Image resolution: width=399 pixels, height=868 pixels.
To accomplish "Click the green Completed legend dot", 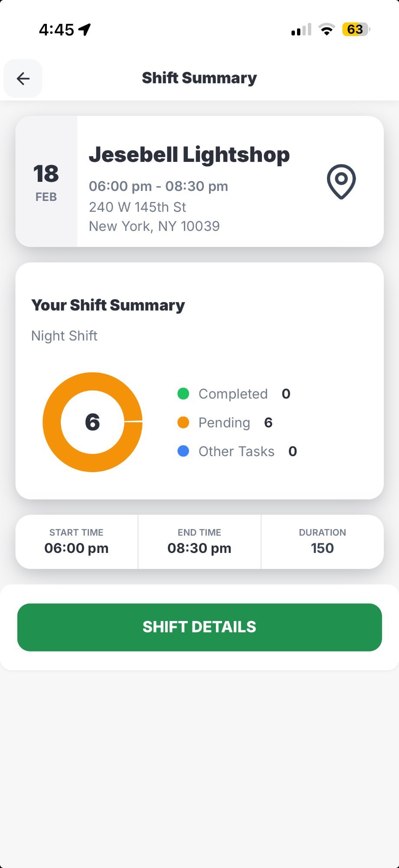I will [183, 394].
